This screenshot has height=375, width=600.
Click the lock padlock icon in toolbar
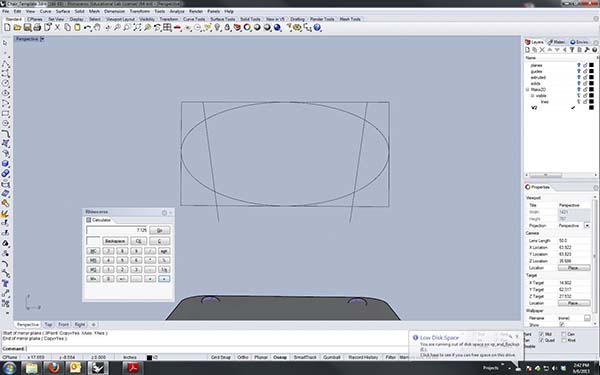tap(227, 28)
